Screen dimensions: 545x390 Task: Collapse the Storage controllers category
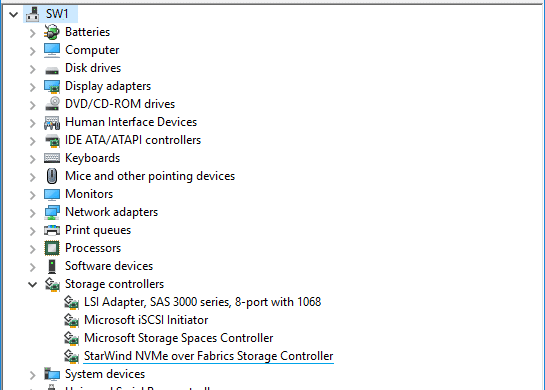click(32, 285)
